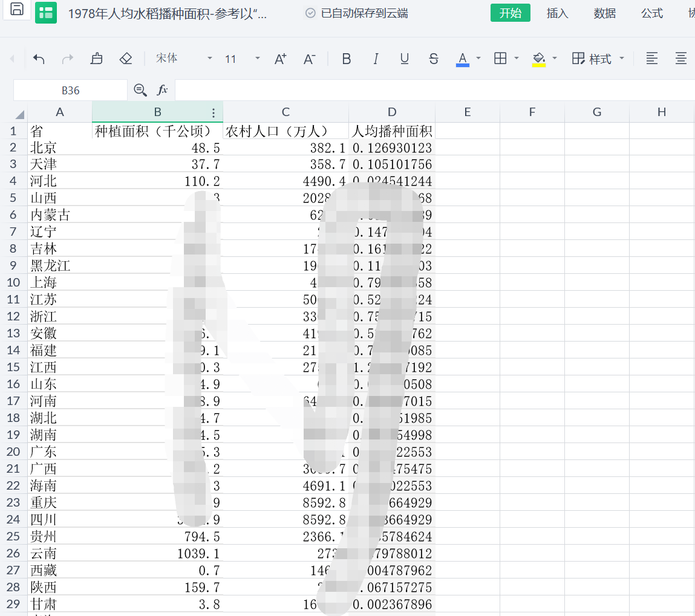Toggle italic formatting
695x616 pixels.
[376, 59]
